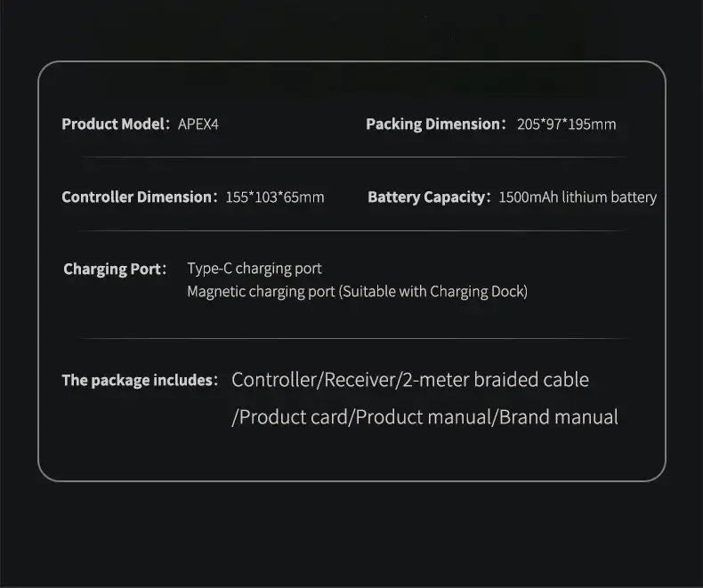Click the package includes label

tap(138, 381)
